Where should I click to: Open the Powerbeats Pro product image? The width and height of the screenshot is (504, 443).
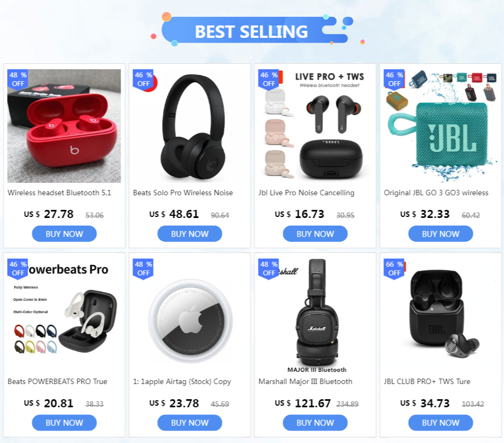click(x=64, y=315)
